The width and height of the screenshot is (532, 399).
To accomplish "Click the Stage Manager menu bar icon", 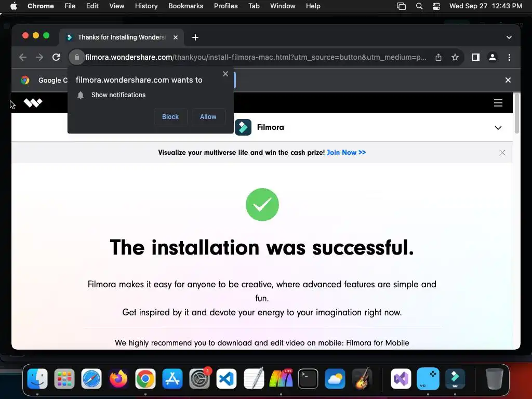I will 402,6.
